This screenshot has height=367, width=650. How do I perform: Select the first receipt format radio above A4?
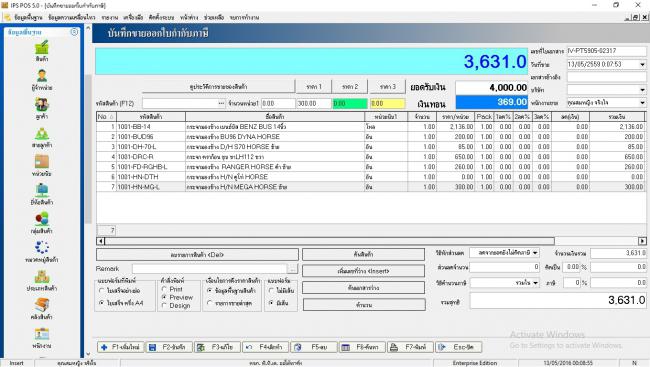102,291
